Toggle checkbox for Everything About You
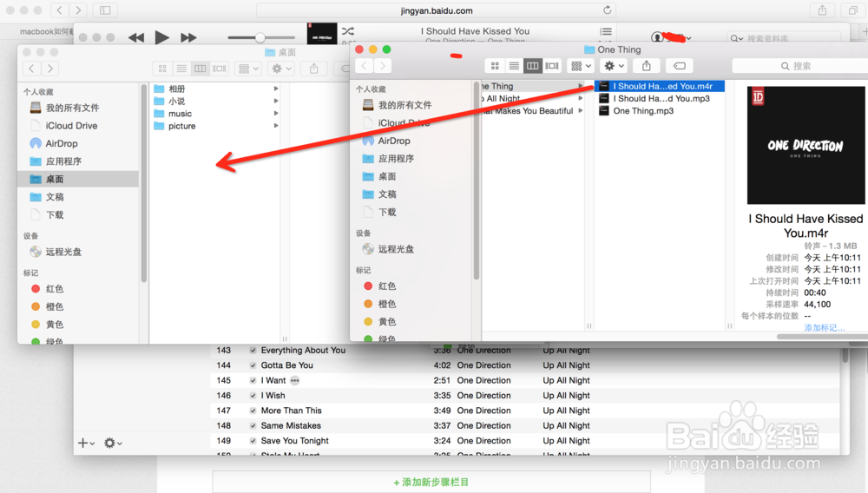The width and height of the screenshot is (868, 493). coord(253,351)
